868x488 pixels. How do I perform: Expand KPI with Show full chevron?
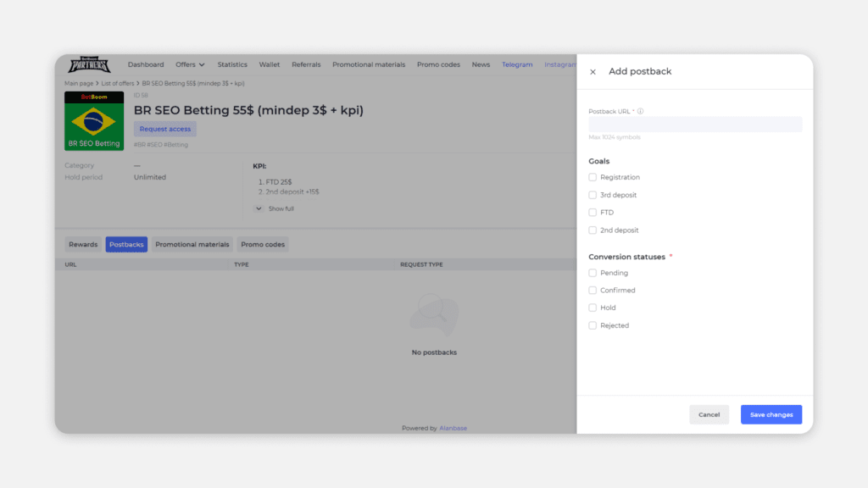coord(259,208)
